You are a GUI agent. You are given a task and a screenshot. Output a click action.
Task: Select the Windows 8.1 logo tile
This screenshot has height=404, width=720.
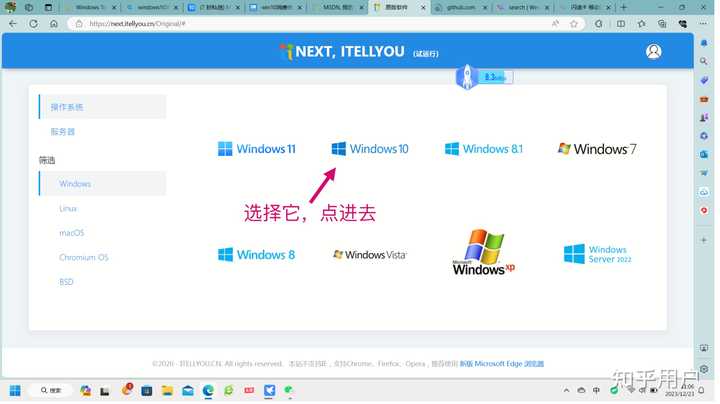[x=484, y=149]
